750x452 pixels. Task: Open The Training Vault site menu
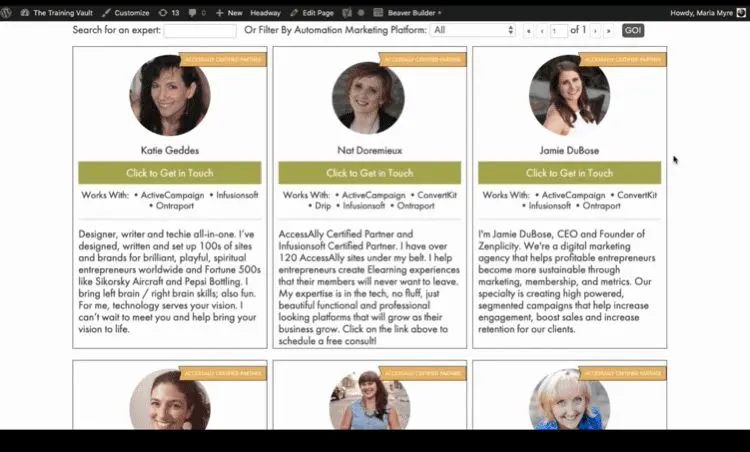point(57,13)
